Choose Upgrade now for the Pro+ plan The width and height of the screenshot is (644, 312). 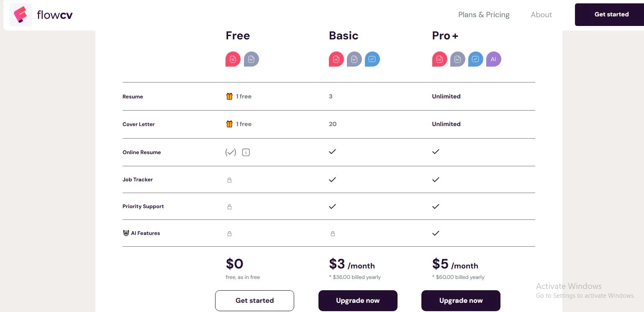(x=461, y=300)
